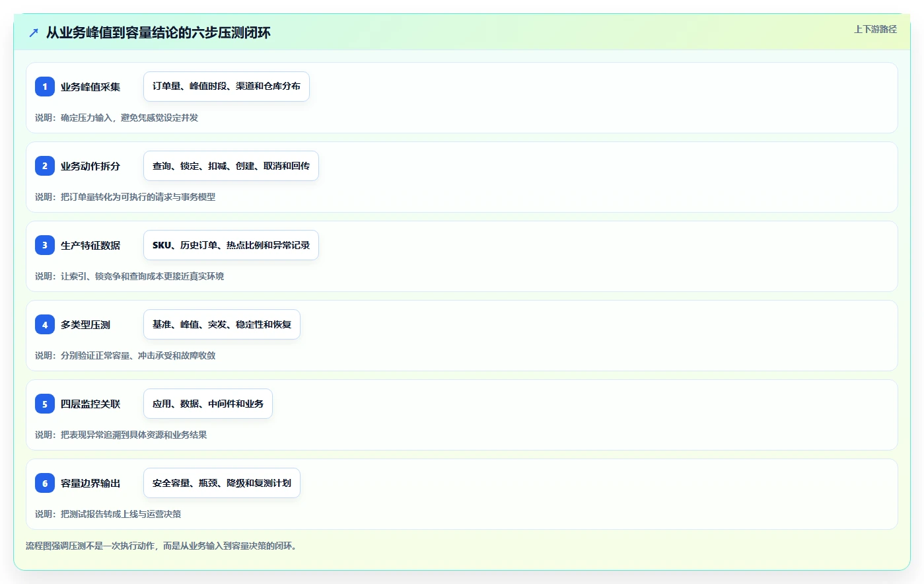Screen dimensions: 924x584
Task: Click the SKU、历史订单、热点比例和异常记录 chip
Action: pos(231,245)
